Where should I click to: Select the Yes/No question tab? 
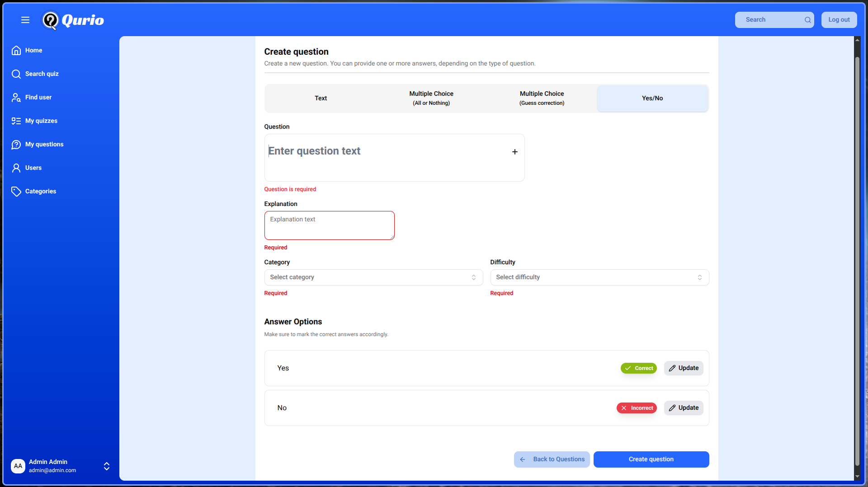pos(652,98)
